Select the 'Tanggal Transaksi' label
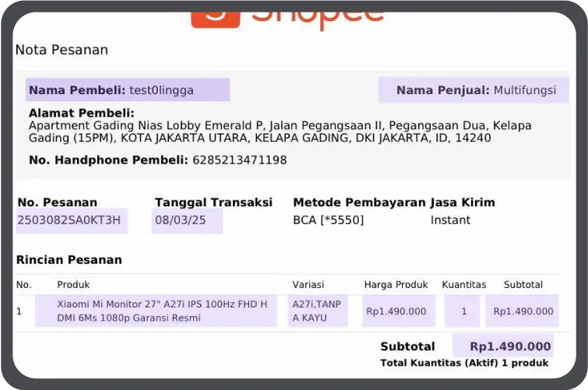The image size is (588, 390). (213, 202)
